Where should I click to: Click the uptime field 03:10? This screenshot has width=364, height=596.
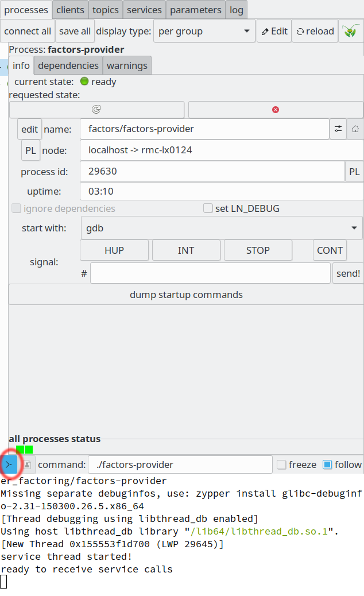222,191
